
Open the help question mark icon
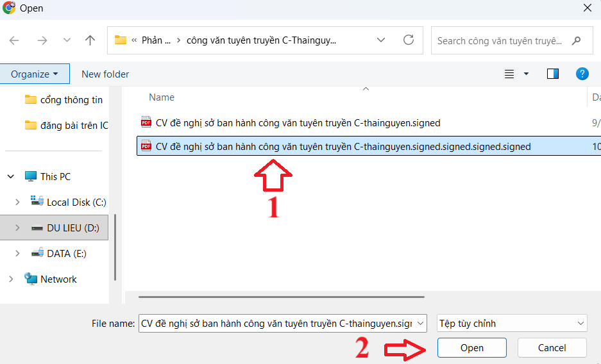tap(582, 74)
